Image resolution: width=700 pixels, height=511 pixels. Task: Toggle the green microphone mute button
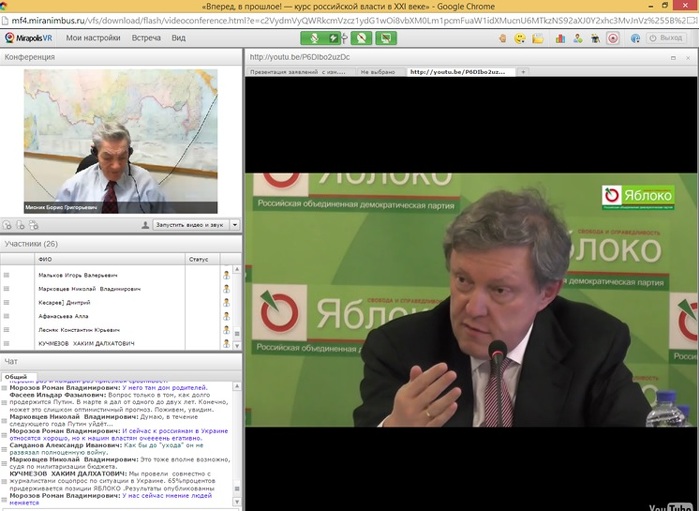pyautogui.click(x=314, y=38)
